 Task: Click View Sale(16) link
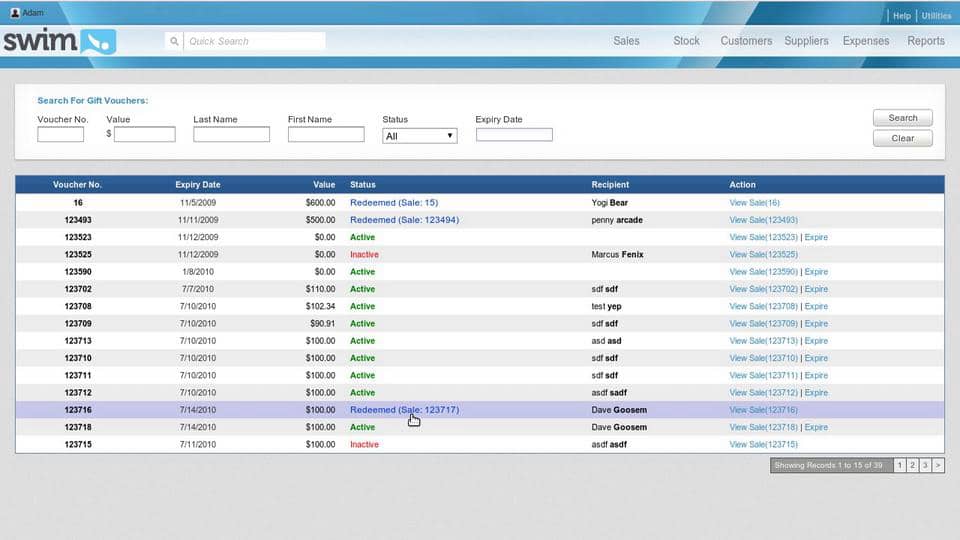tap(754, 203)
